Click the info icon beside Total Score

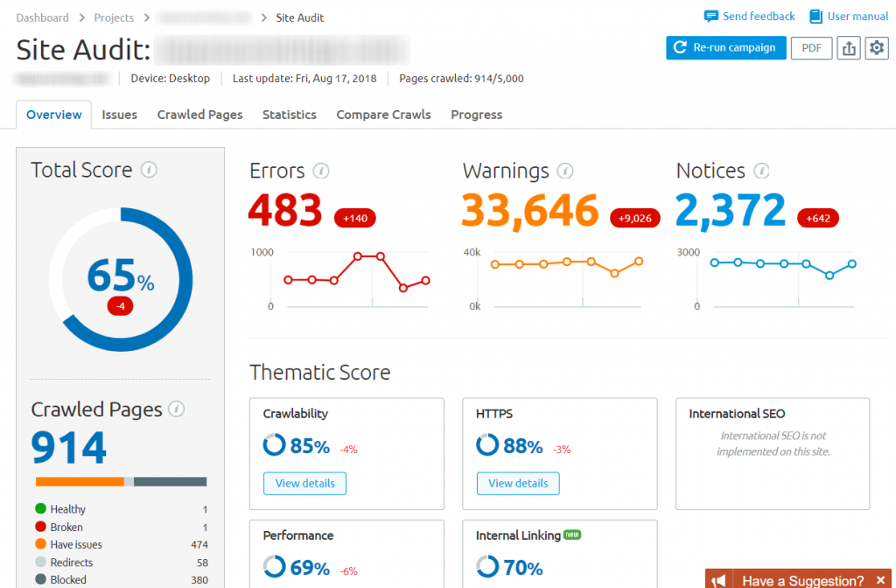[147, 170]
